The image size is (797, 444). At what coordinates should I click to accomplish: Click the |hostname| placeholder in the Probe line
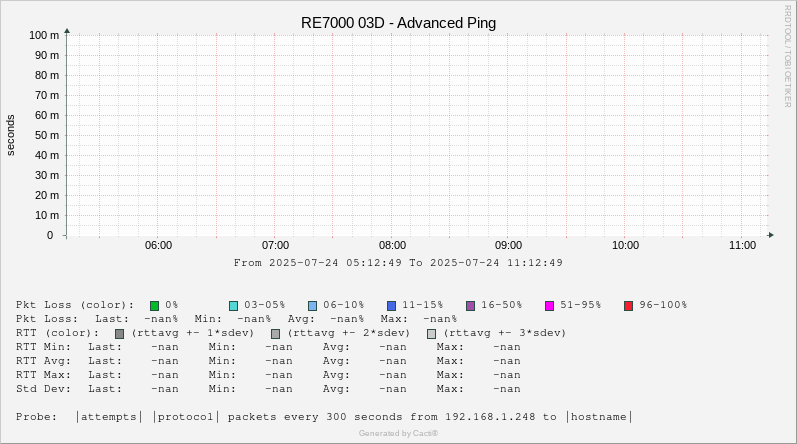[600, 417]
